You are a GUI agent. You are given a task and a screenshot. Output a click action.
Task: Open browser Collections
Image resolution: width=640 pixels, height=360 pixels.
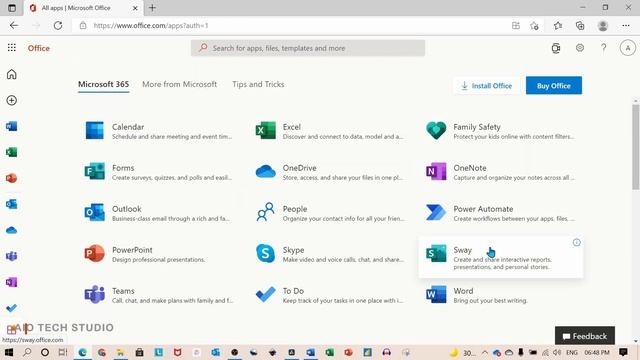point(580,26)
